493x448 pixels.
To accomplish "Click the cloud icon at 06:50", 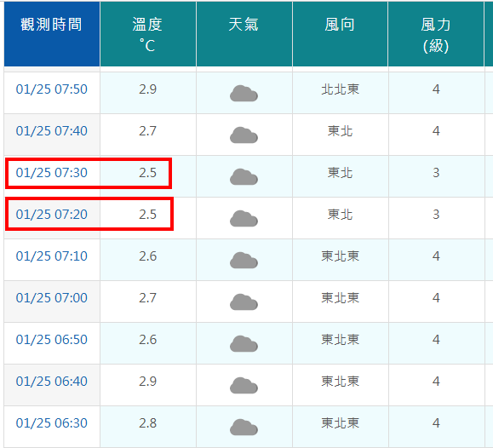I will [x=244, y=344].
